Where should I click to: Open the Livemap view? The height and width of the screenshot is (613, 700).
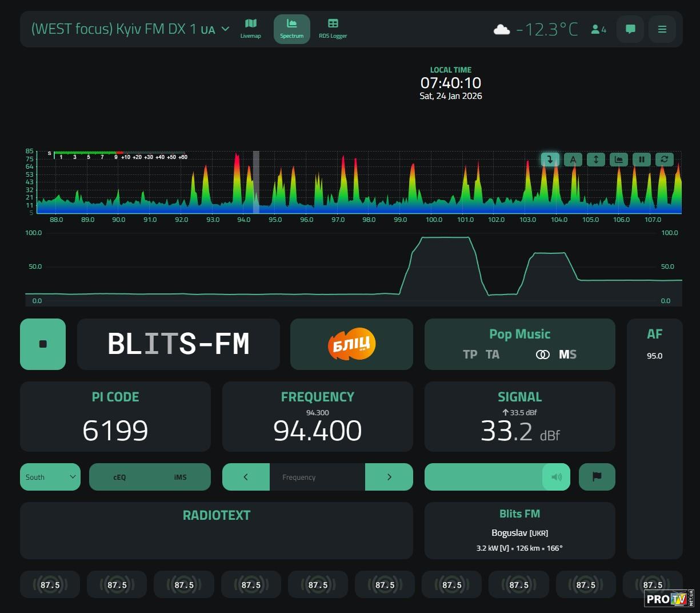click(x=250, y=29)
